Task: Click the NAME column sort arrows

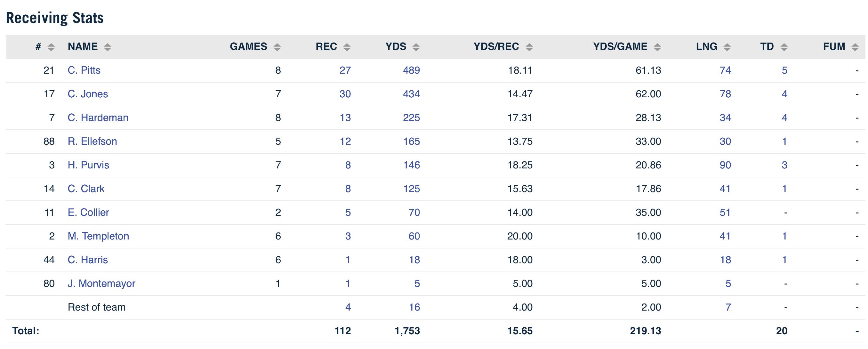Action: pos(107,47)
